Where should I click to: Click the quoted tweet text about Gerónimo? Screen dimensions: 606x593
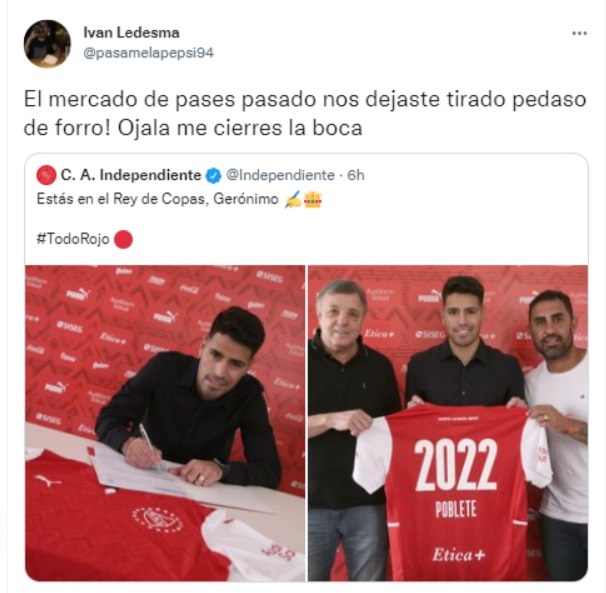click(x=157, y=199)
